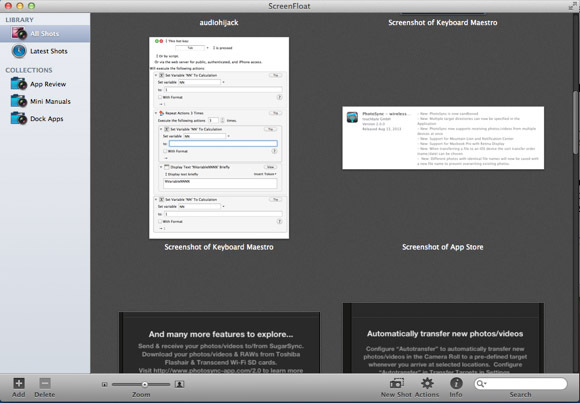Open the Actions gear menu
580x403 pixels.
(427, 387)
